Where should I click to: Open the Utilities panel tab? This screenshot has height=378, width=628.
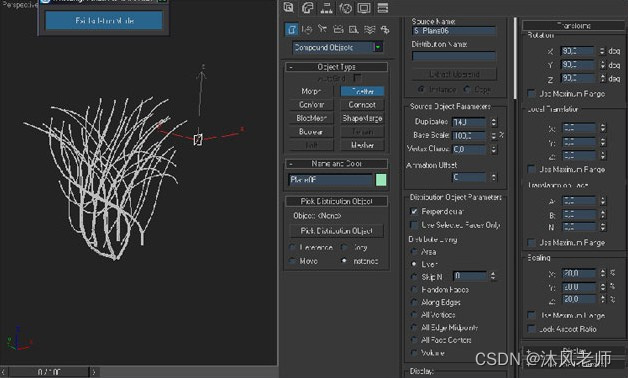(x=382, y=8)
